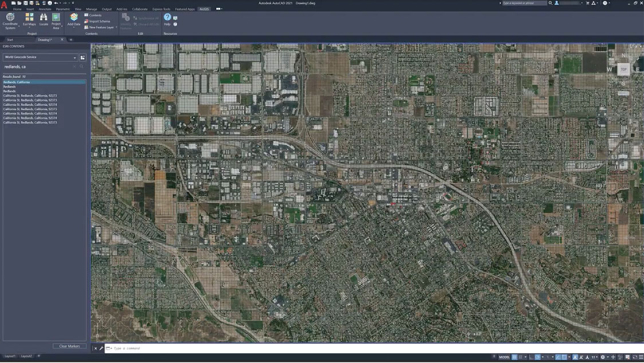644x363 pixels.
Task: Expand the Add Data dropdown button
Action: coord(74,28)
